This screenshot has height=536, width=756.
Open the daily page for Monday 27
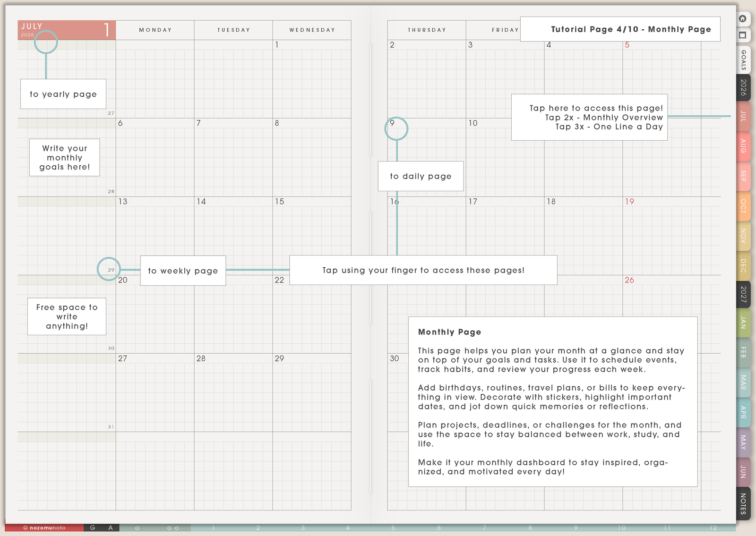click(123, 358)
